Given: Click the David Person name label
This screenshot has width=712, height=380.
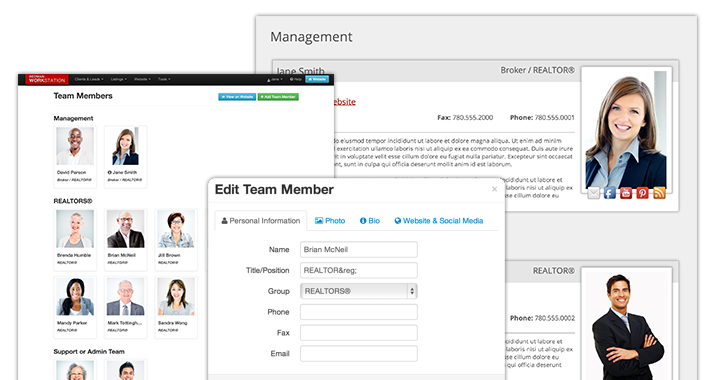Looking at the screenshot, I should coord(71,173).
